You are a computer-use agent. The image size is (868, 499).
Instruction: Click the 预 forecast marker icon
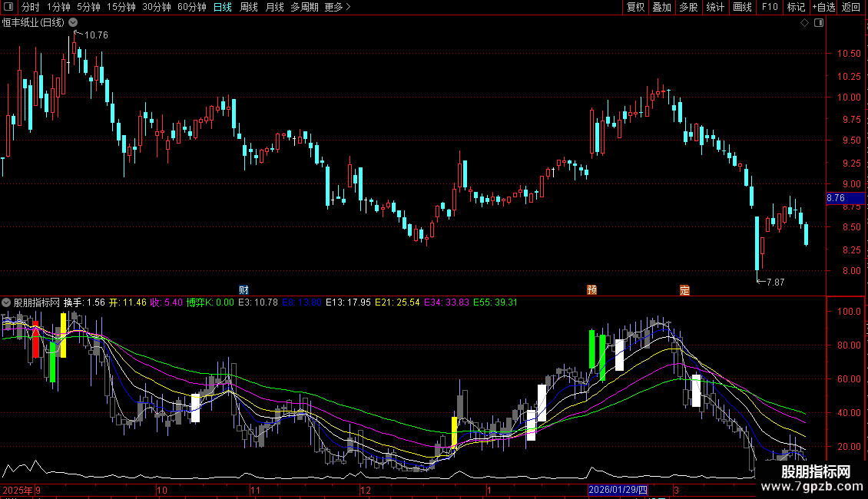(591, 290)
